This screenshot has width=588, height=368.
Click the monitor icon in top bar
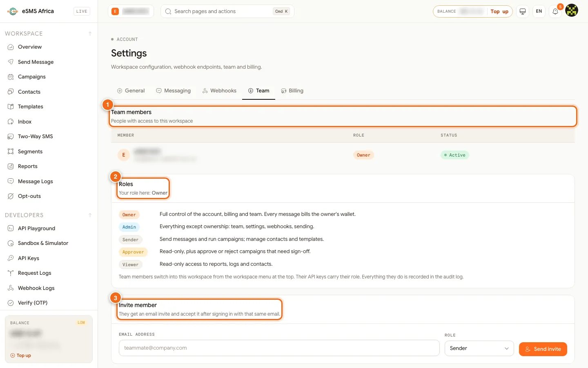523,11
